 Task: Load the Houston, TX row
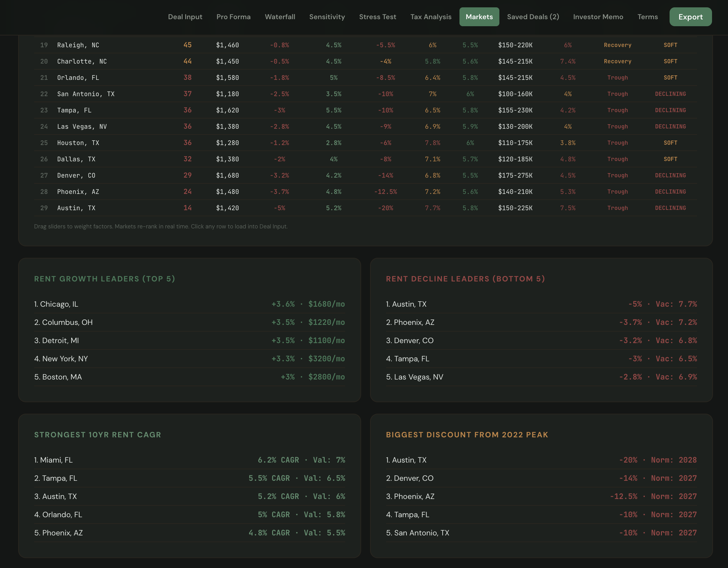click(x=365, y=143)
